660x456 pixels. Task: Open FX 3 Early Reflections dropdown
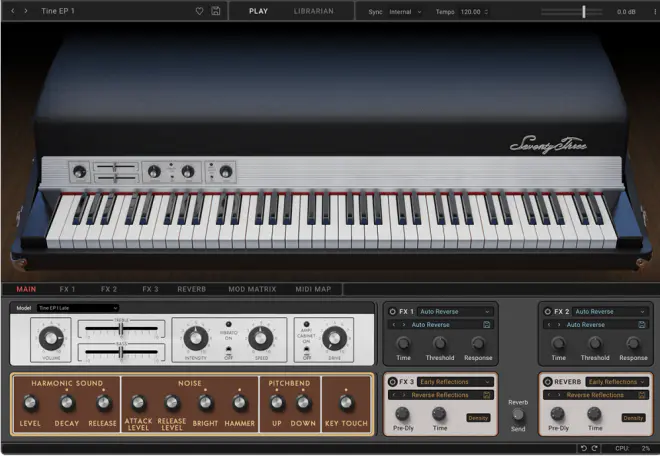click(455, 382)
